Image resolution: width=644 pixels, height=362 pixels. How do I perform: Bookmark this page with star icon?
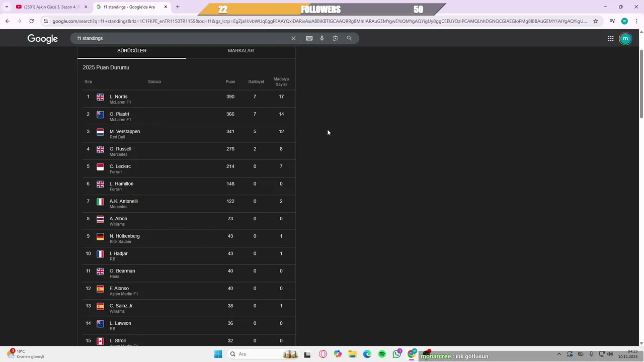596,21
